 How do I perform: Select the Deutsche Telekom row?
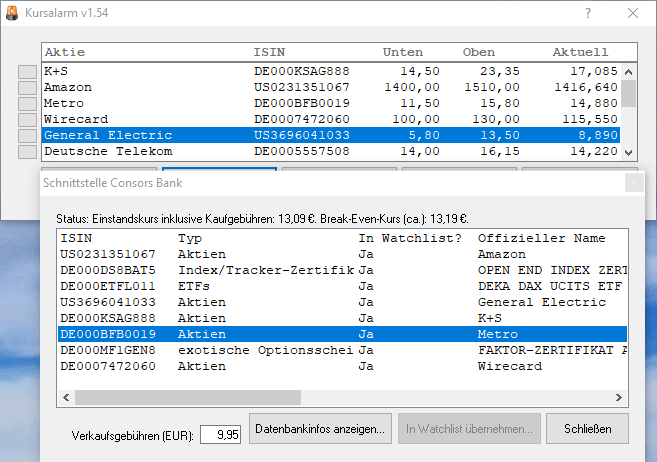click(331, 151)
